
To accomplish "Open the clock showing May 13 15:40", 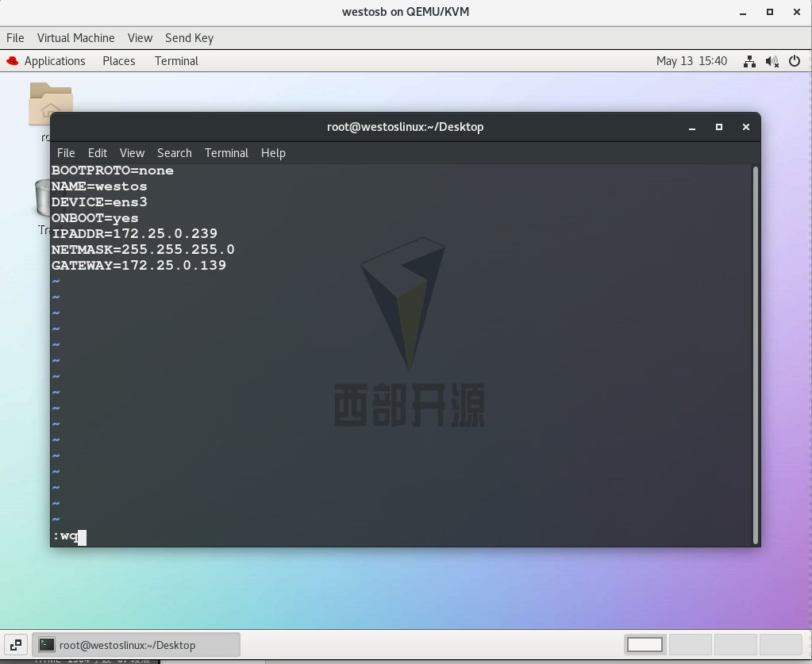I will 691,61.
